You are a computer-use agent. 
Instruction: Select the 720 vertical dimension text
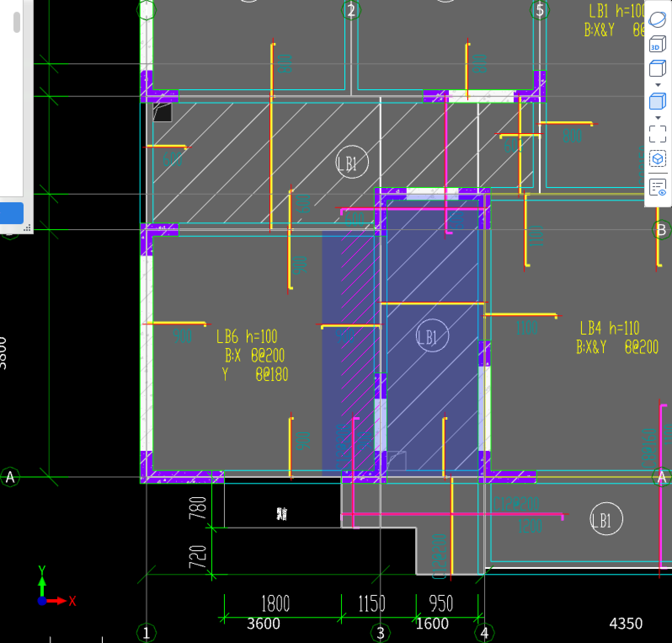(198, 556)
